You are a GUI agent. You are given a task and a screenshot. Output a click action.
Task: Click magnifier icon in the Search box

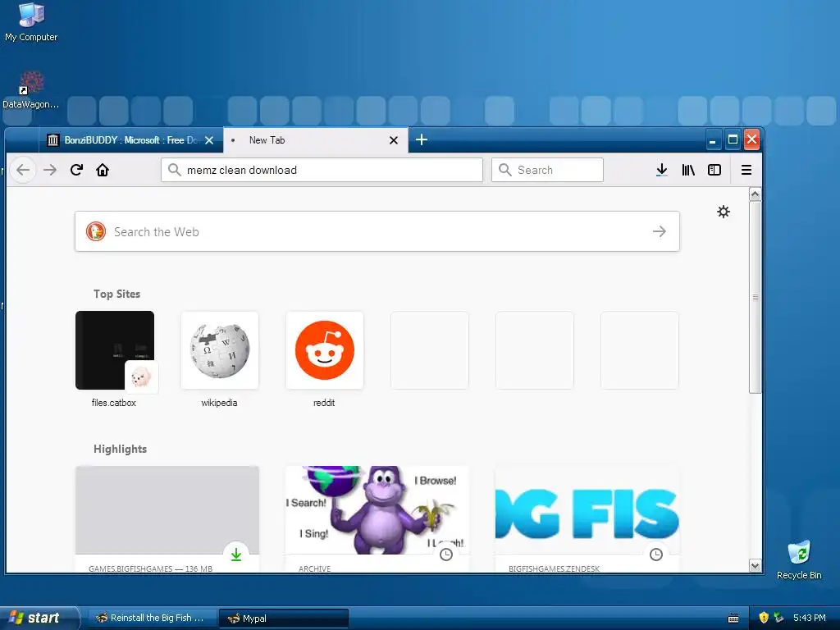pos(504,170)
